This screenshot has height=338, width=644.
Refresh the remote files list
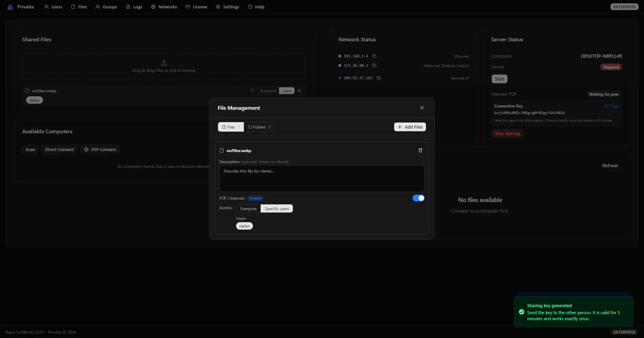(x=610, y=166)
